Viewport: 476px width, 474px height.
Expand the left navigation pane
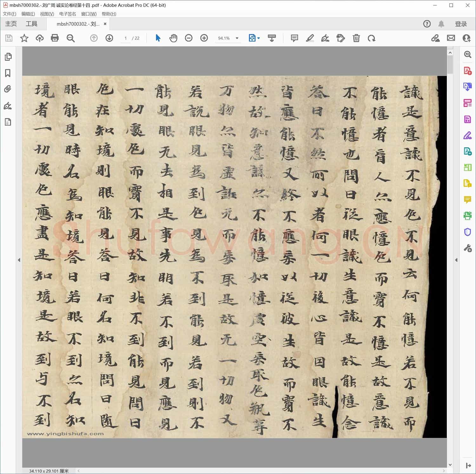click(x=19, y=260)
